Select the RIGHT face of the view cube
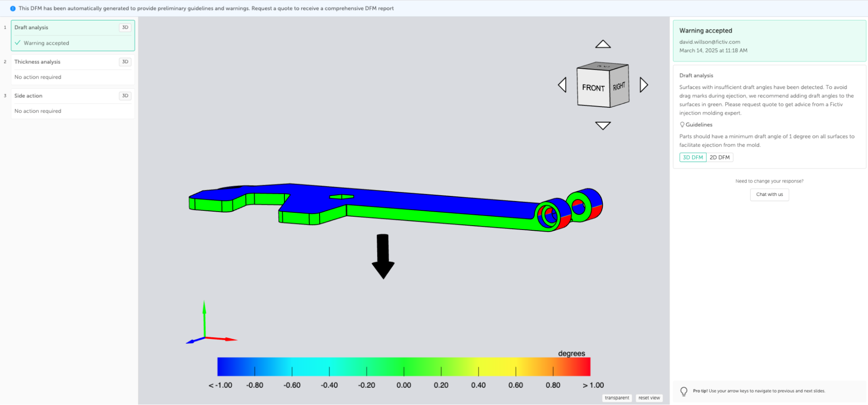This screenshot has width=868, height=405. coord(619,86)
